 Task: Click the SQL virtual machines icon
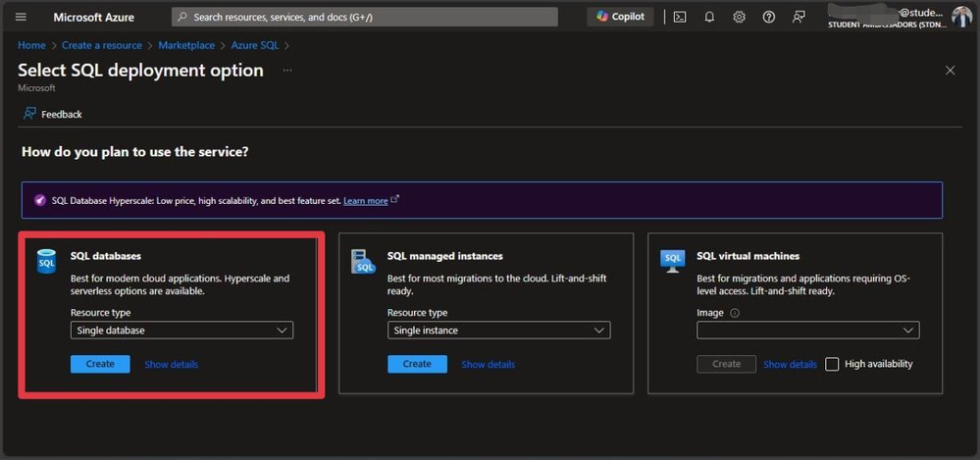pyautogui.click(x=673, y=261)
